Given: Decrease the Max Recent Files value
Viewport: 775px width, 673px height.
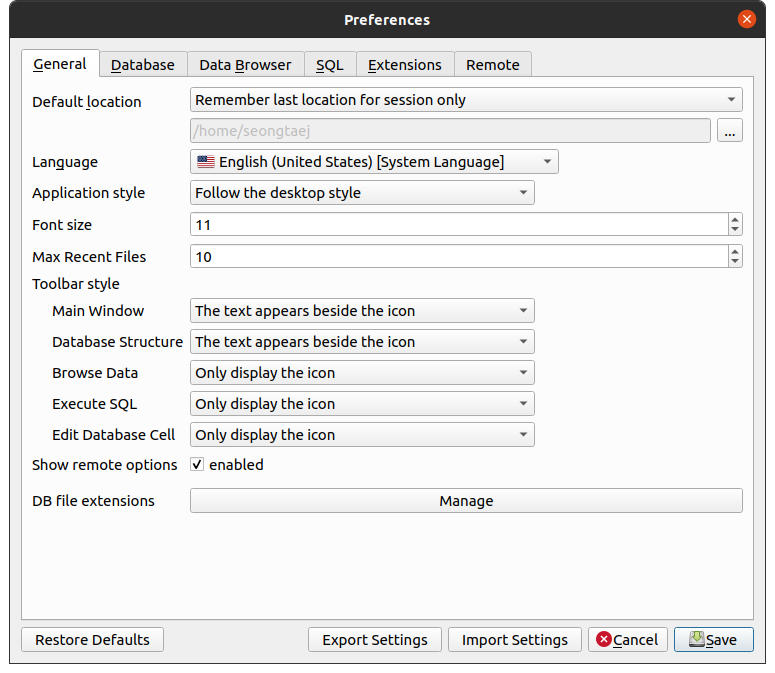Looking at the screenshot, I should [x=735, y=261].
